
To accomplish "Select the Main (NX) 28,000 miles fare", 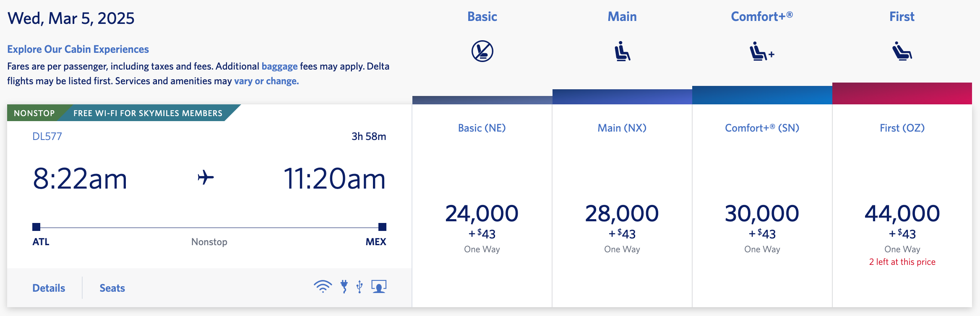I will 622,214.
